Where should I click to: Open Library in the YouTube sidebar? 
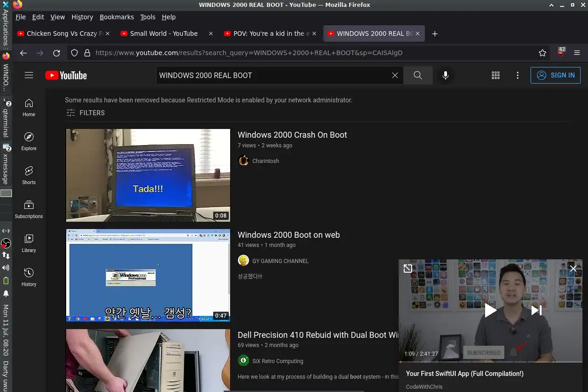tap(29, 243)
